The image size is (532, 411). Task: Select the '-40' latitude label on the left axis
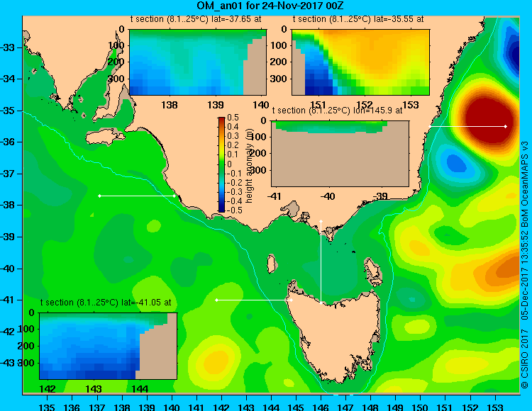coord(8,269)
